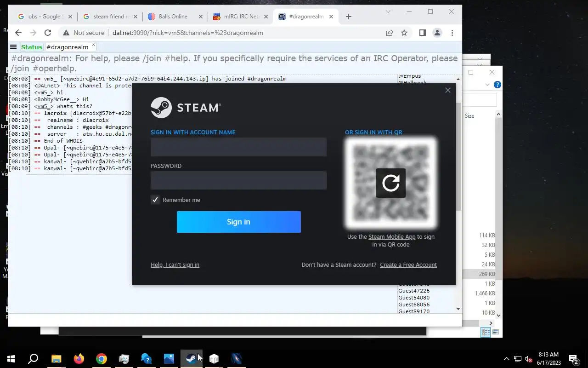
Task: Open Chrome from the taskbar
Action: (x=101, y=359)
